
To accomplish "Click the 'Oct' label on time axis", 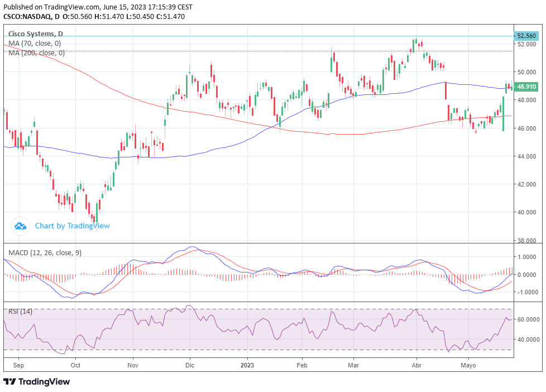I will point(75,365).
